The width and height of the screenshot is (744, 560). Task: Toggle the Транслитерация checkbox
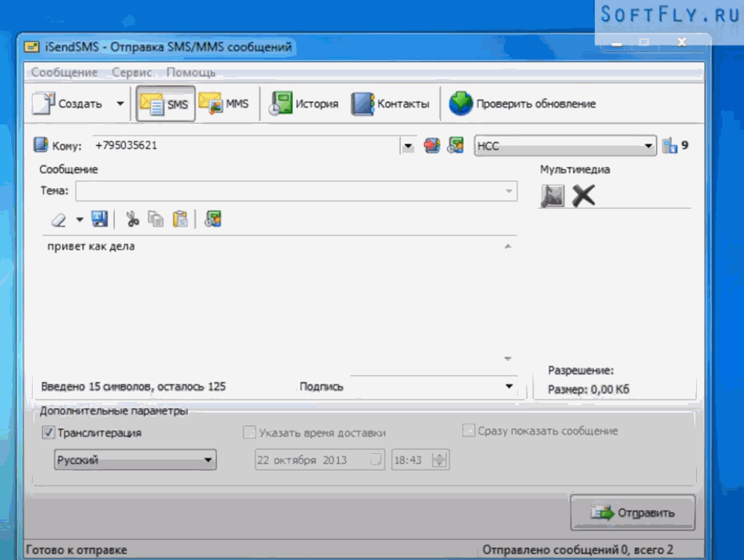coord(48,432)
